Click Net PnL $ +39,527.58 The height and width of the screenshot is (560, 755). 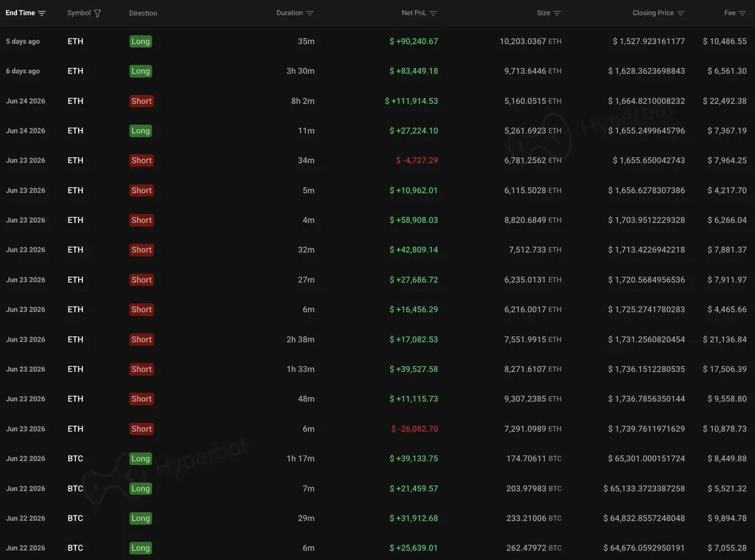pyautogui.click(x=413, y=369)
